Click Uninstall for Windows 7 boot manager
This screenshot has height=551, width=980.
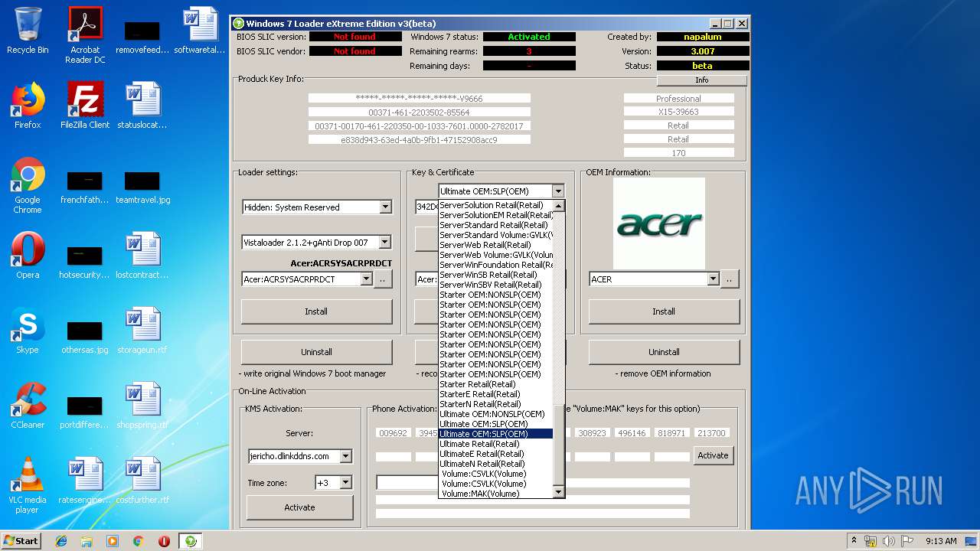coord(316,352)
